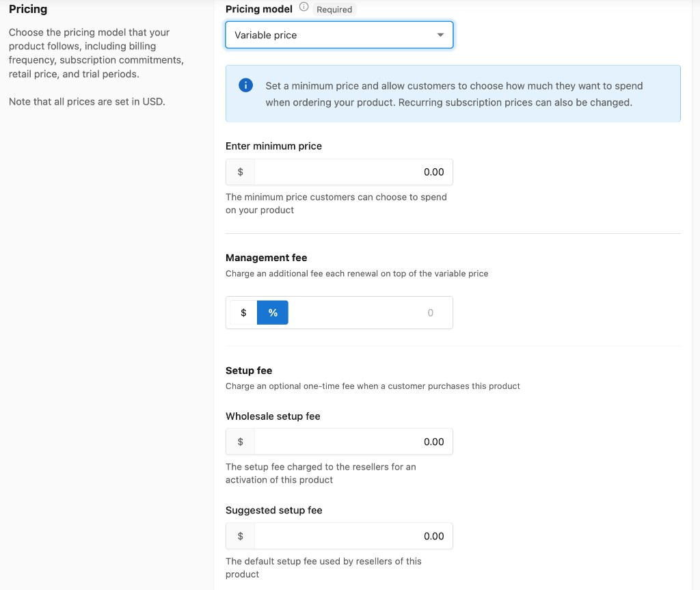Click the info icon beside Pricing model
Screen dimensions: 700x590
click(x=304, y=7)
